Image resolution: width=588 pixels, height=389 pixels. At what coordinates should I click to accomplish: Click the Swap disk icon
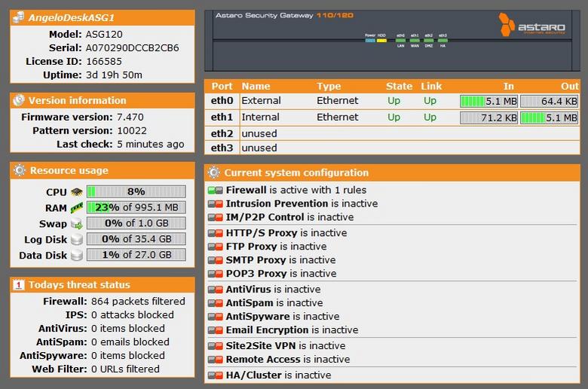point(76,224)
